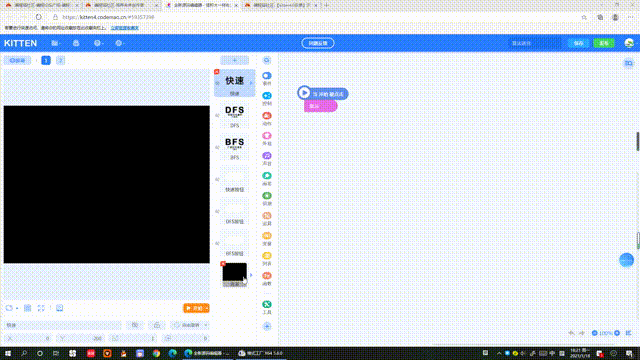
Task: Open the file menu icon in Kitten header
Action: 55,43
